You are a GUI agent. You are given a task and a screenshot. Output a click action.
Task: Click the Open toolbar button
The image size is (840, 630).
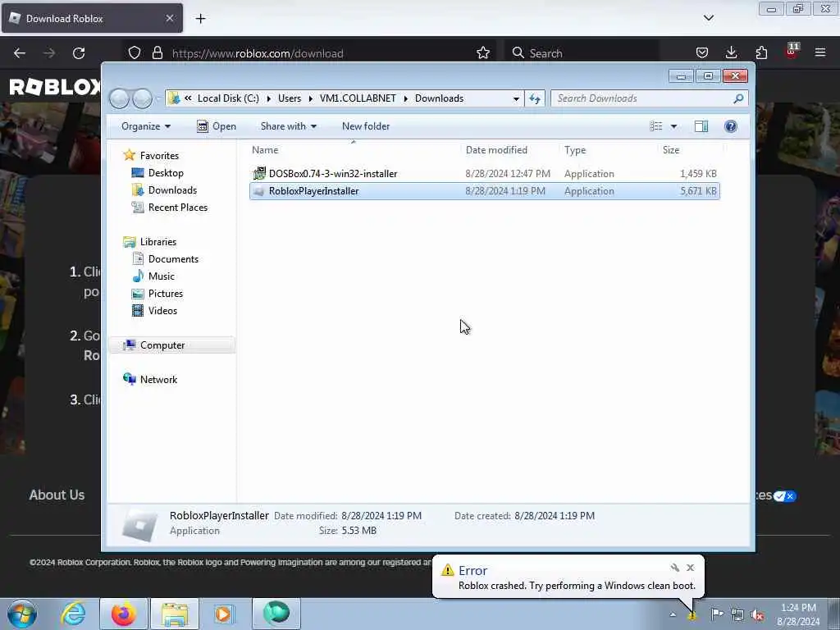pos(217,126)
